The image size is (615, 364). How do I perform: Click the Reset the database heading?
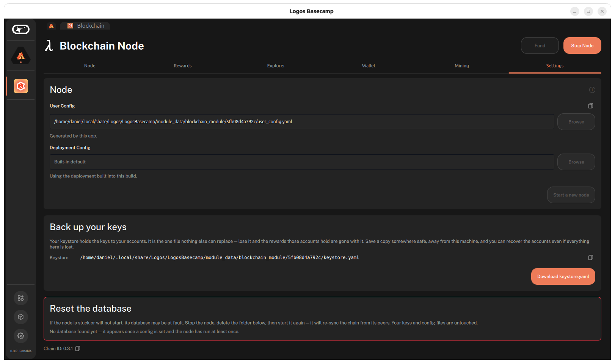[91, 309]
